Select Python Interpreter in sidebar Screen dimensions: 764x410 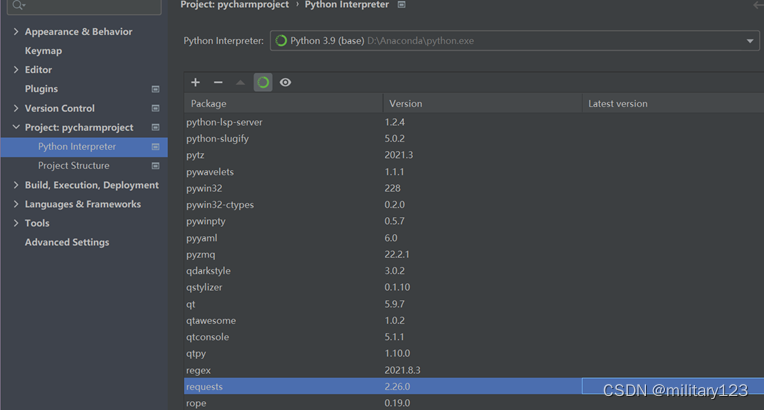point(77,147)
